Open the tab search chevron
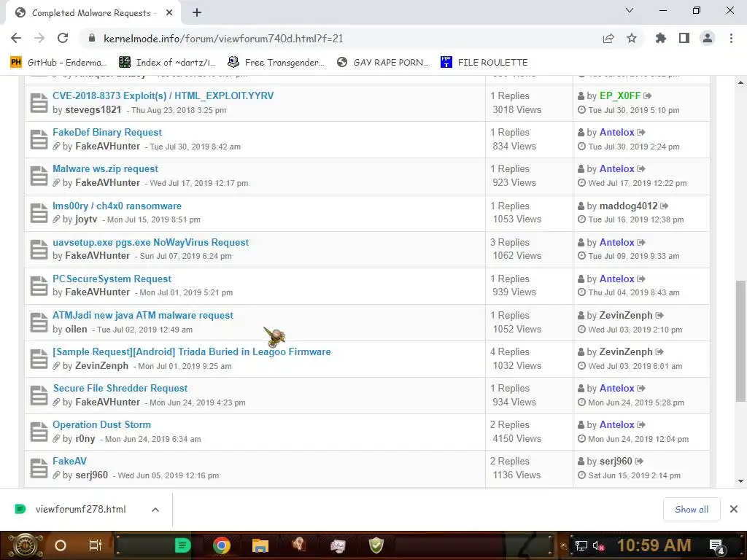Screen dimensions: 747x560 tap(630, 10)
